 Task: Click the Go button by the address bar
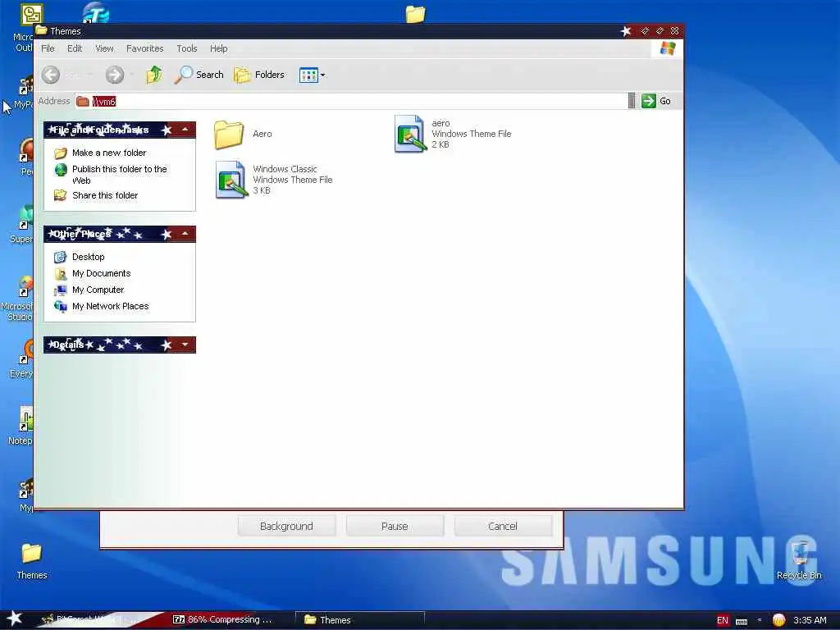coord(656,101)
